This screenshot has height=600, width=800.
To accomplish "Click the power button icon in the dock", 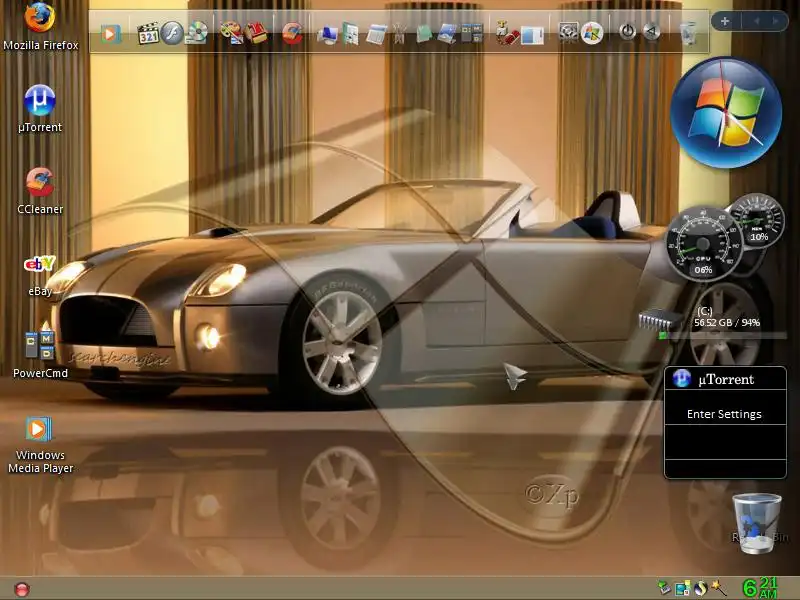I will click(x=628, y=32).
